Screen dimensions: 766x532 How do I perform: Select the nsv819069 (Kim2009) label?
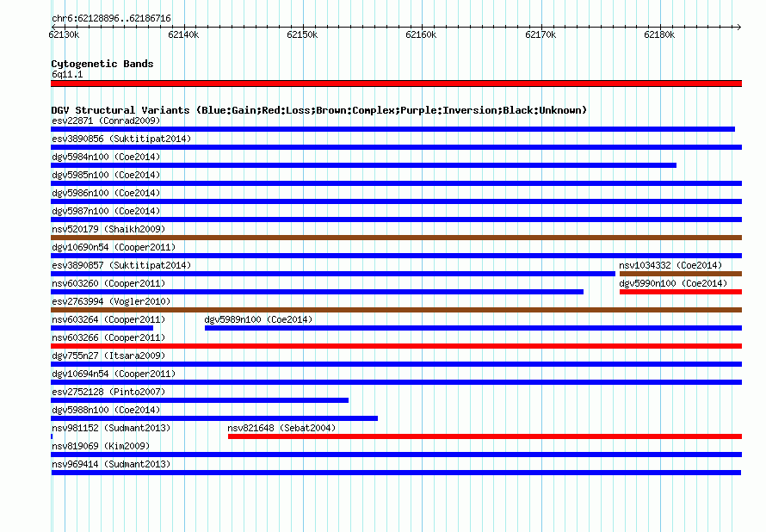(x=101, y=446)
